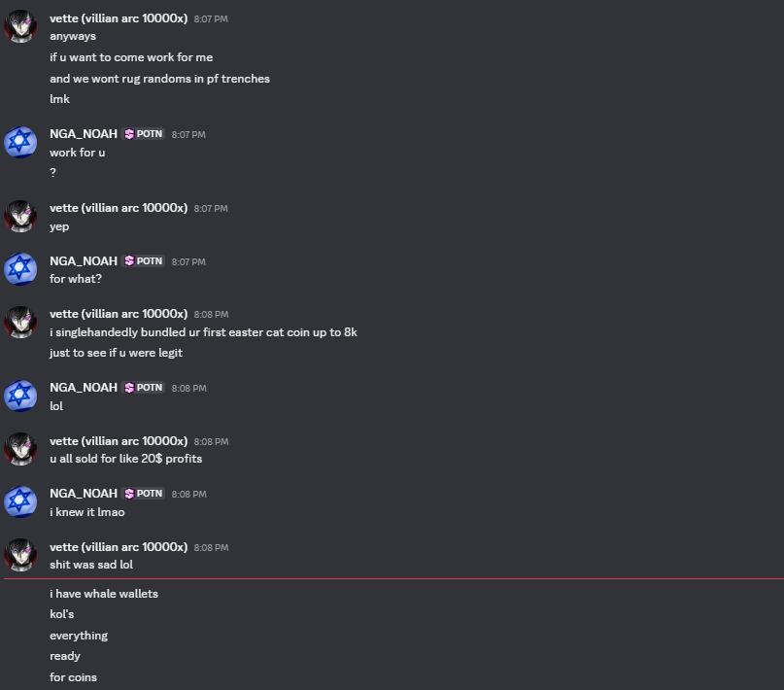Click NGA_NOAH username above "i knew it lmao"

[x=84, y=494]
